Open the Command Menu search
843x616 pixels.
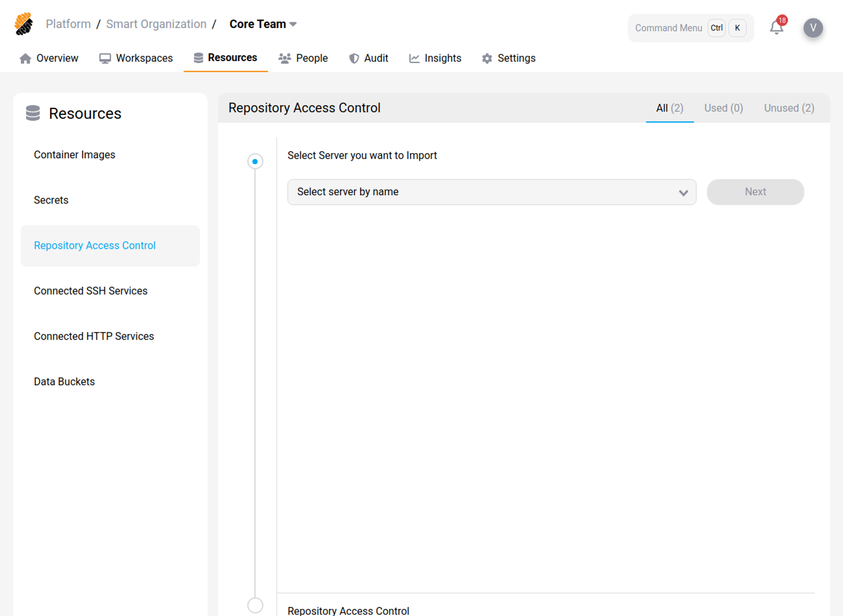click(691, 28)
